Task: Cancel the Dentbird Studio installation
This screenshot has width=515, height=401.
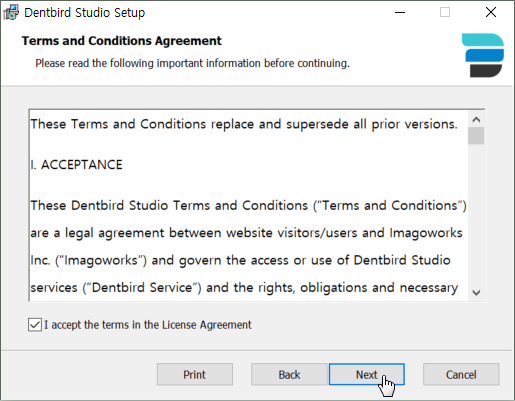Action: (x=461, y=374)
